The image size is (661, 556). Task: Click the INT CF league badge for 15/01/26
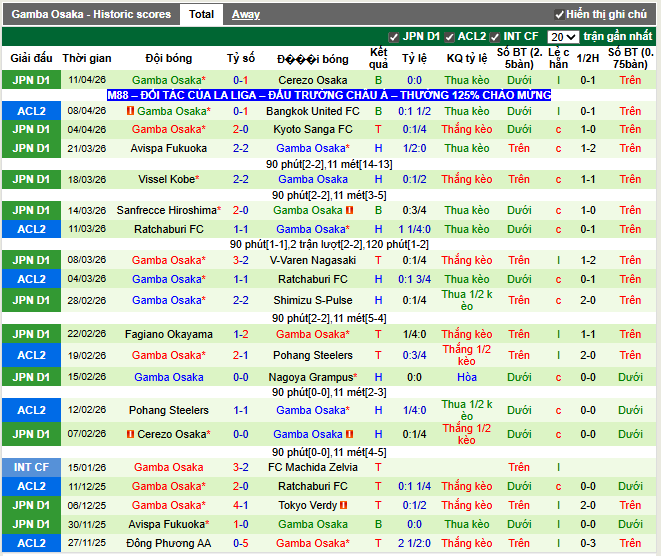[x=31, y=467]
